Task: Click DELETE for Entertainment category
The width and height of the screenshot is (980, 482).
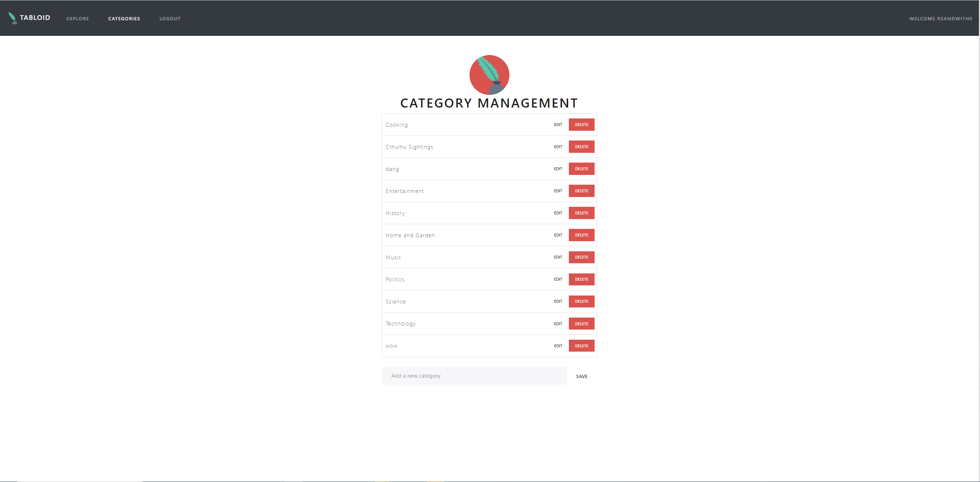Action: [x=580, y=190]
